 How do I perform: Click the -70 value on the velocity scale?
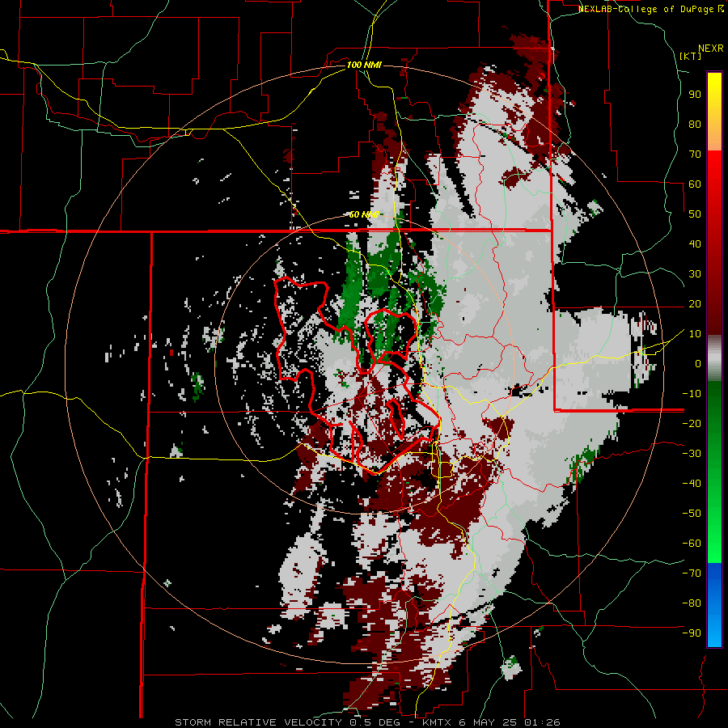click(692, 573)
